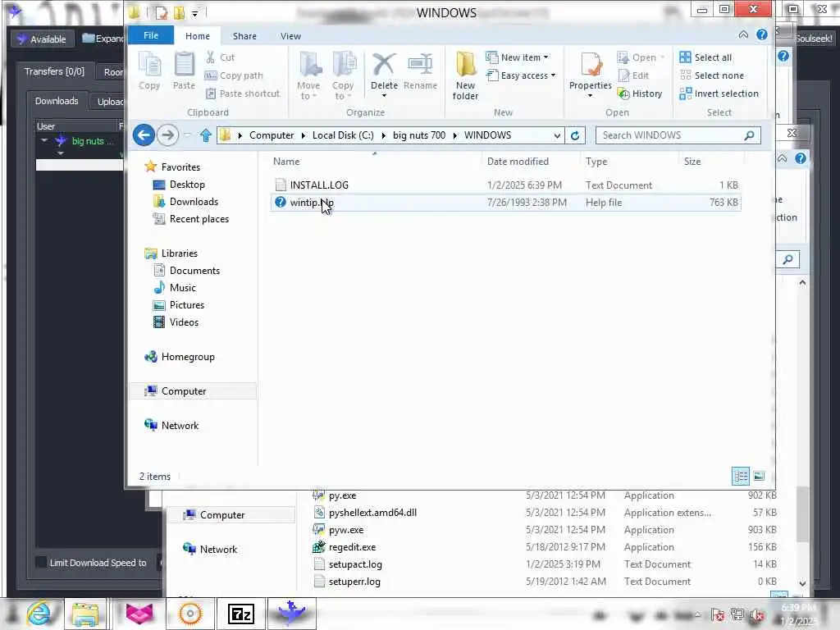Click the Back navigation arrow
This screenshot has height=630, width=840.
pyautogui.click(x=144, y=135)
